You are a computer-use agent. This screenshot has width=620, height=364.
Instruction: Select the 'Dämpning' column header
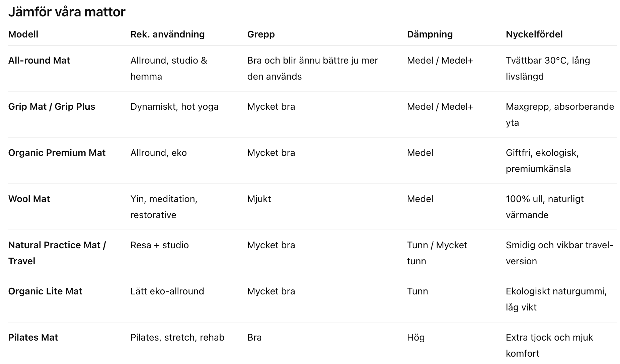(x=430, y=34)
